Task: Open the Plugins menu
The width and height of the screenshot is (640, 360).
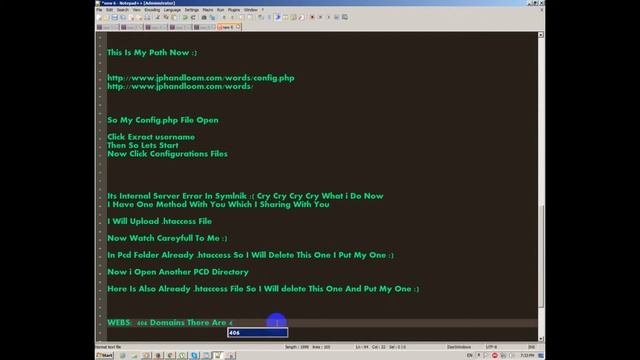Action: point(234,10)
